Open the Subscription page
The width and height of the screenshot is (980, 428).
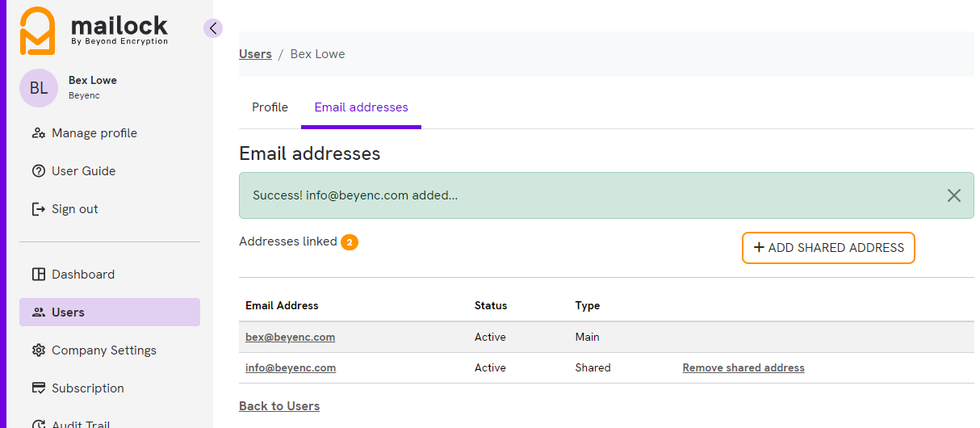click(x=87, y=388)
